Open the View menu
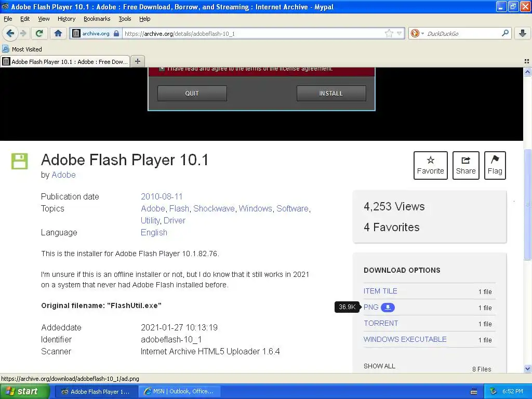532x399 pixels. pyautogui.click(x=44, y=19)
